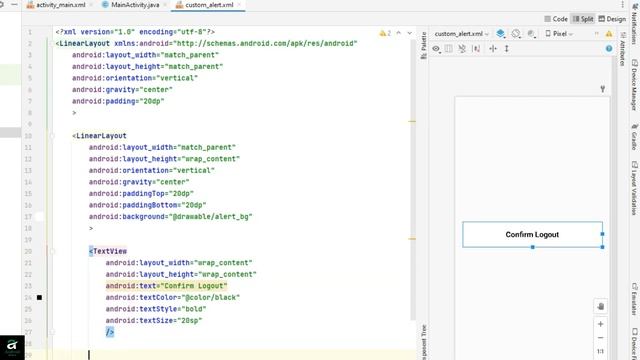The height and width of the screenshot is (360, 640).
Task: Click the infer constraints icon
Action: 476,49
